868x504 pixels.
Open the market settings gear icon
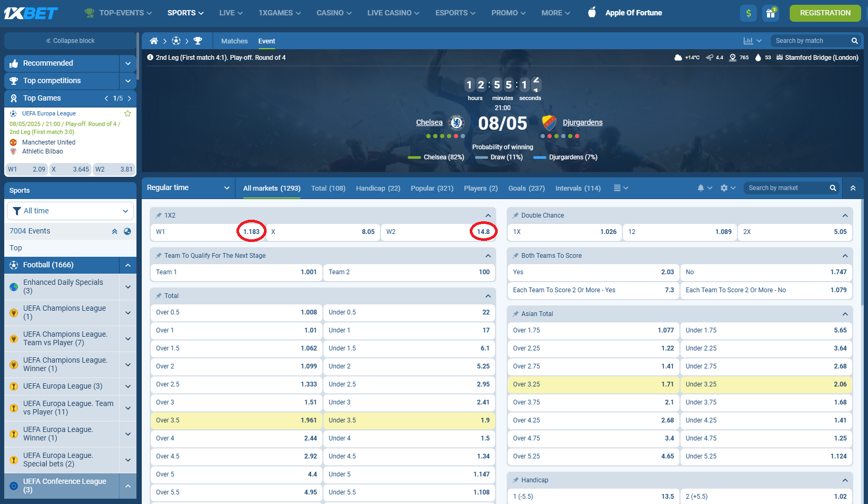coord(724,188)
